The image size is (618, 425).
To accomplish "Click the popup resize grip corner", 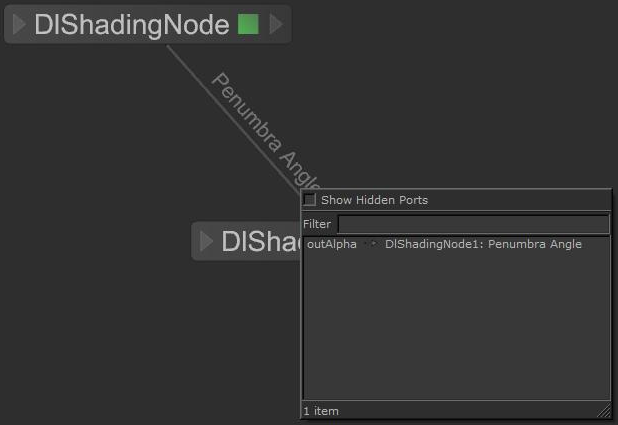I will 603,410.
